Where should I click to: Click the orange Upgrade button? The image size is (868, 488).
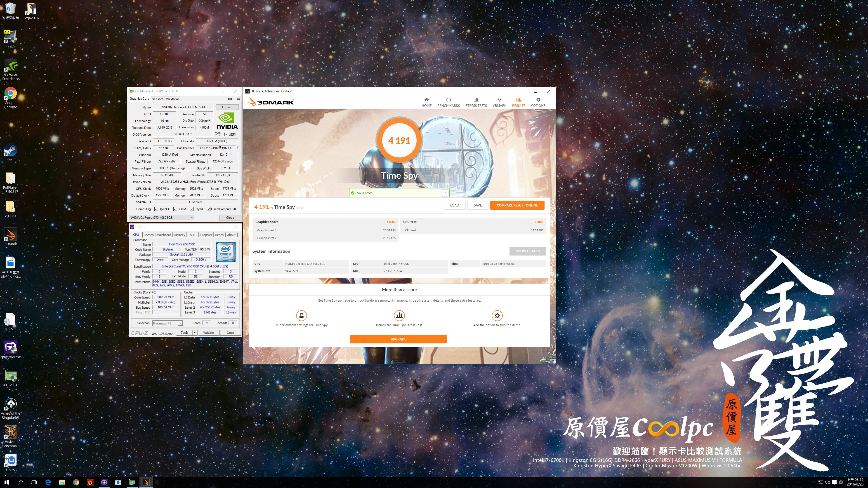click(x=398, y=339)
